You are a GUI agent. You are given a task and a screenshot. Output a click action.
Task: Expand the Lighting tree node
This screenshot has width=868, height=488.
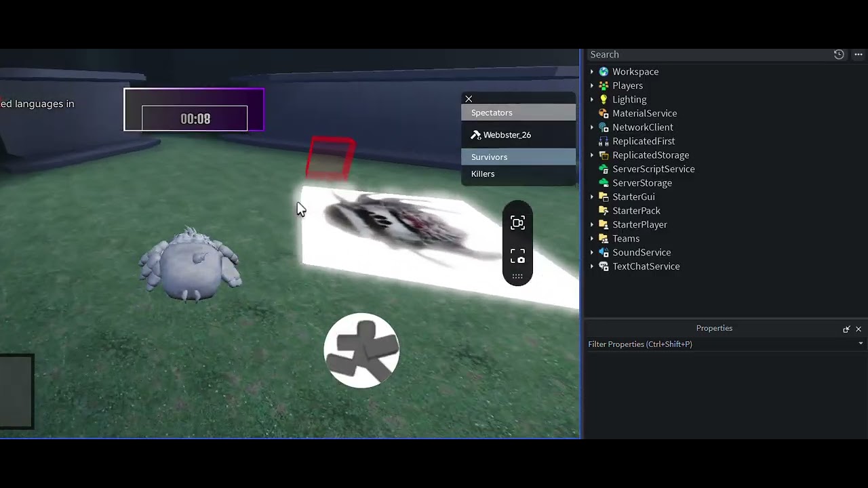point(592,100)
